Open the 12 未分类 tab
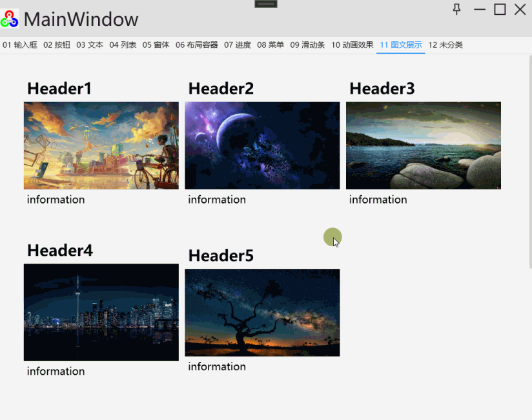 [x=445, y=45]
